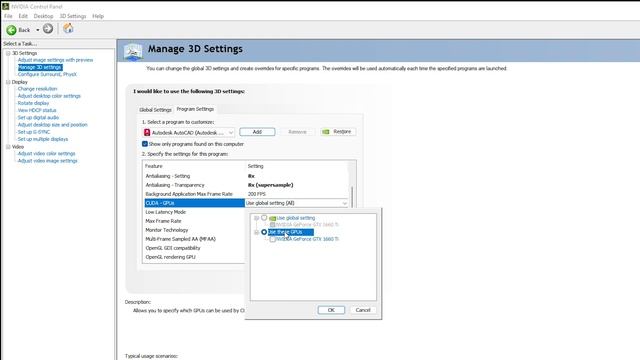Image resolution: width=640 pixels, height=360 pixels.
Task: Open Set up digital audio task
Action: (x=38, y=118)
